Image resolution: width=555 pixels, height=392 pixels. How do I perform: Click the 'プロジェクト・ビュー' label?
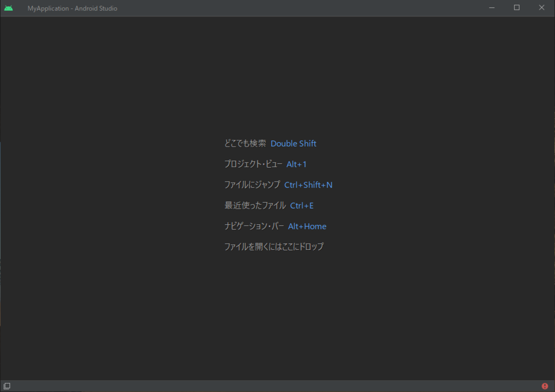[x=253, y=164]
